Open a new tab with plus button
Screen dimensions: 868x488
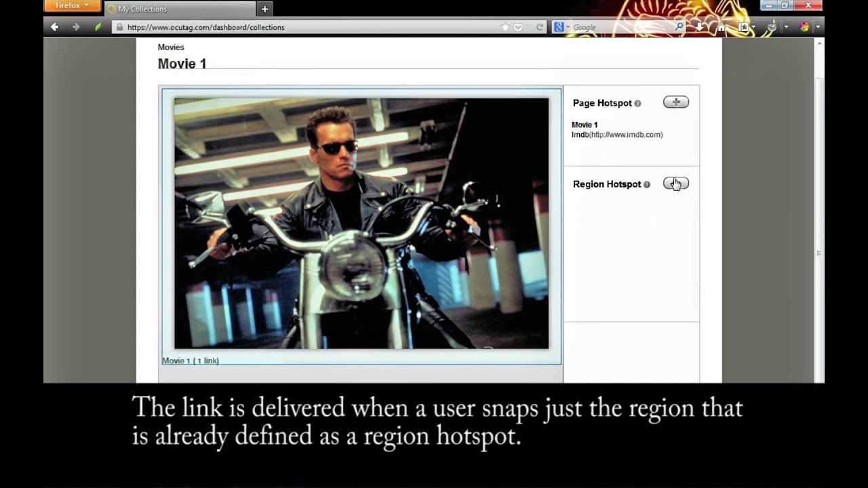click(x=265, y=9)
